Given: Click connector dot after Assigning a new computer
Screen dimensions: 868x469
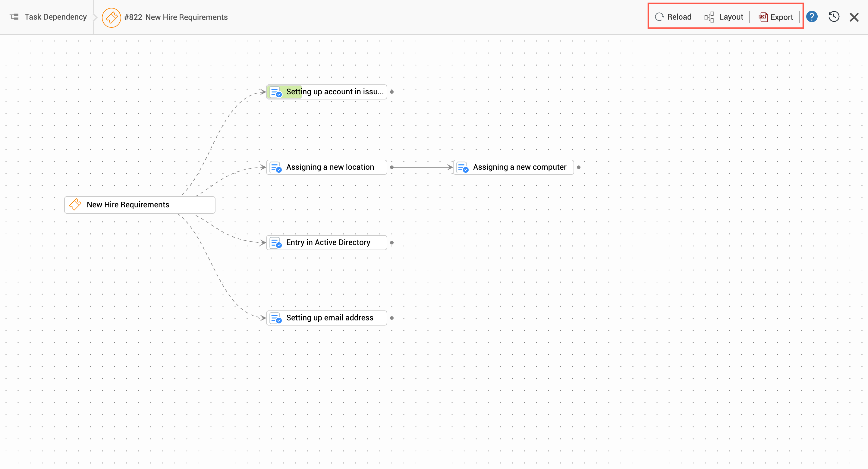Looking at the screenshot, I should pos(579,167).
